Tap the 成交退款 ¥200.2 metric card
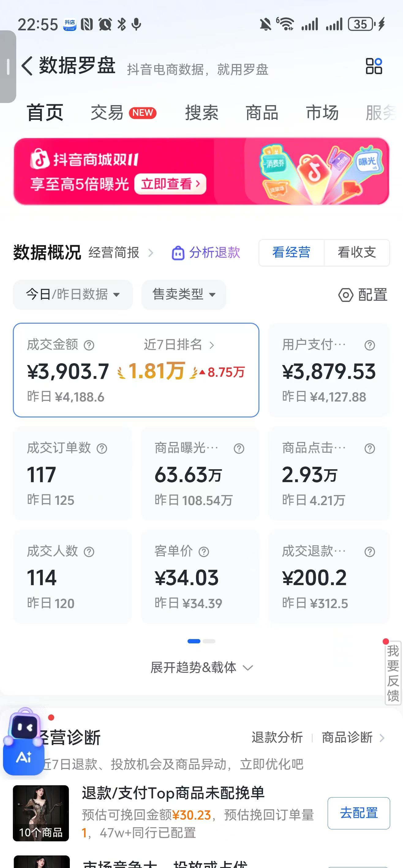This screenshot has width=403, height=868. click(329, 576)
